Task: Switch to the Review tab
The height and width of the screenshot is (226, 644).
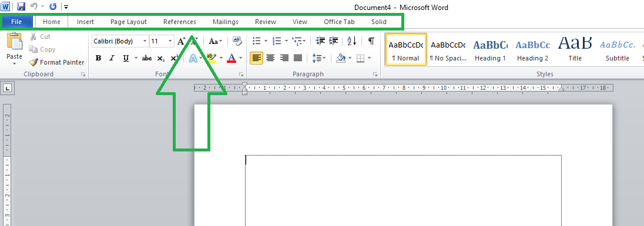Action: [266, 22]
